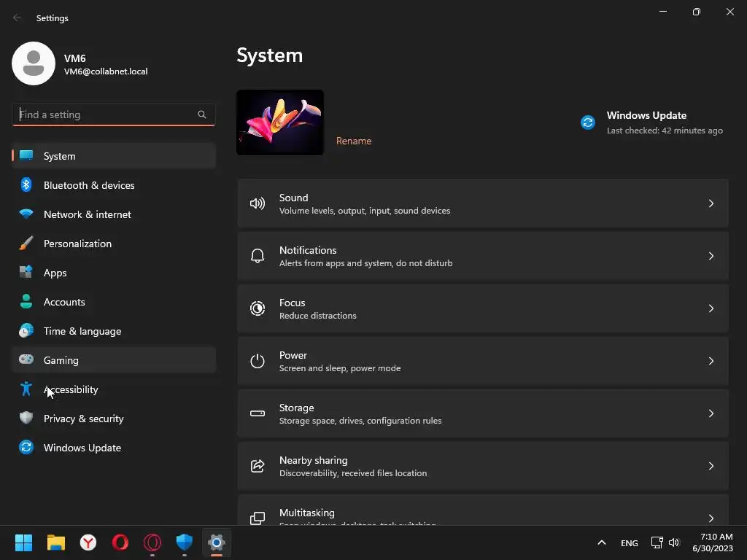Image resolution: width=747 pixels, height=560 pixels.
Task: Click the network tray icon
Action: [x=657, y=542]
